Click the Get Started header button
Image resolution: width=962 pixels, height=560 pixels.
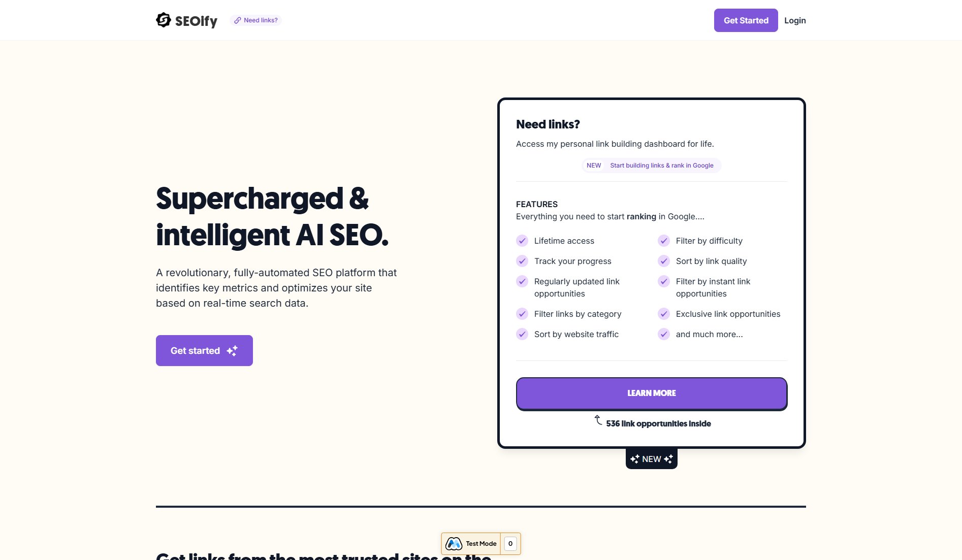point(746,20)
